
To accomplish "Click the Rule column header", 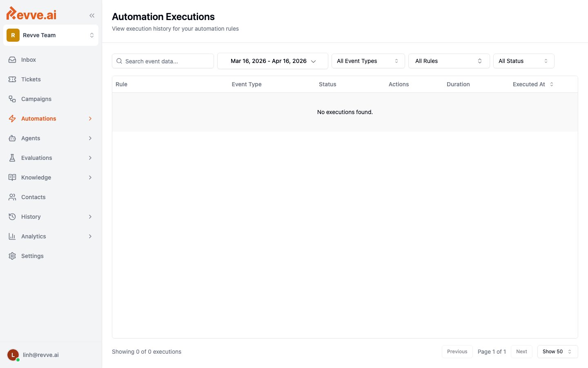I will click(121, 84).
